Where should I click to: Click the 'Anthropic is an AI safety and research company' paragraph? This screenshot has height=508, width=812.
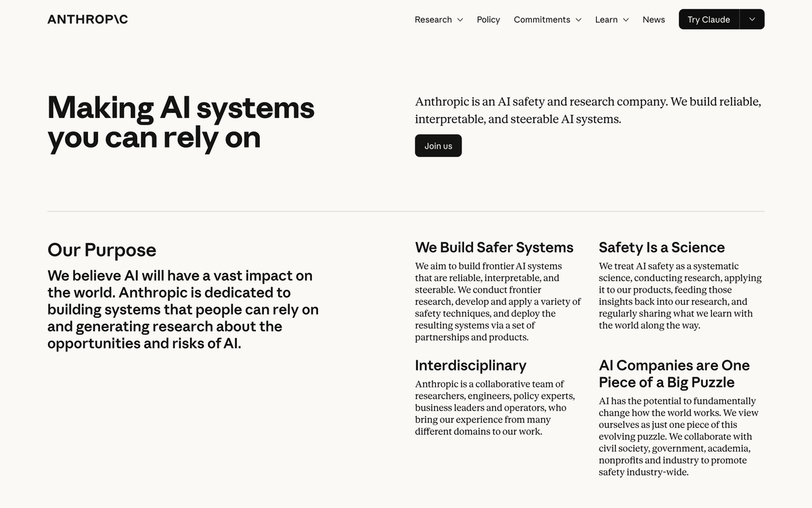(588, 110)
